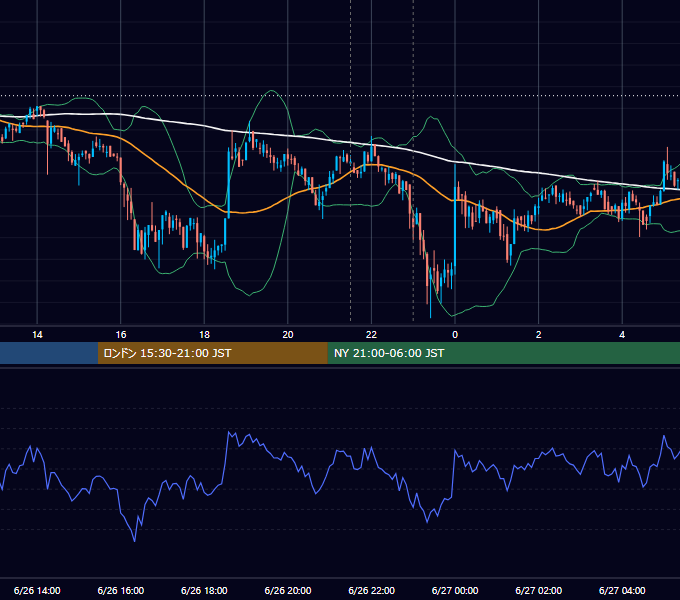Screen dimensions: 680x600
Task: Click the NY 21:00-06:00 JST session bar
Action: [x=503, y=353]
